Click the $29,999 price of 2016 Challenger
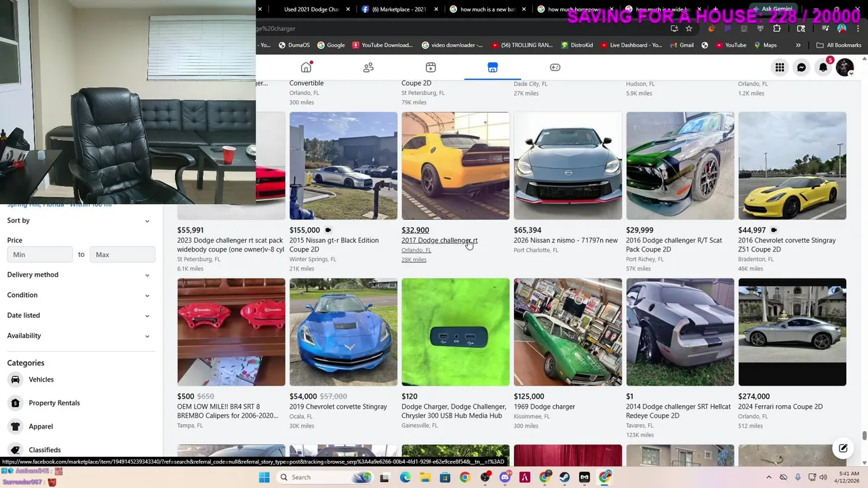868x488 pixels. (x=639, y=230)
